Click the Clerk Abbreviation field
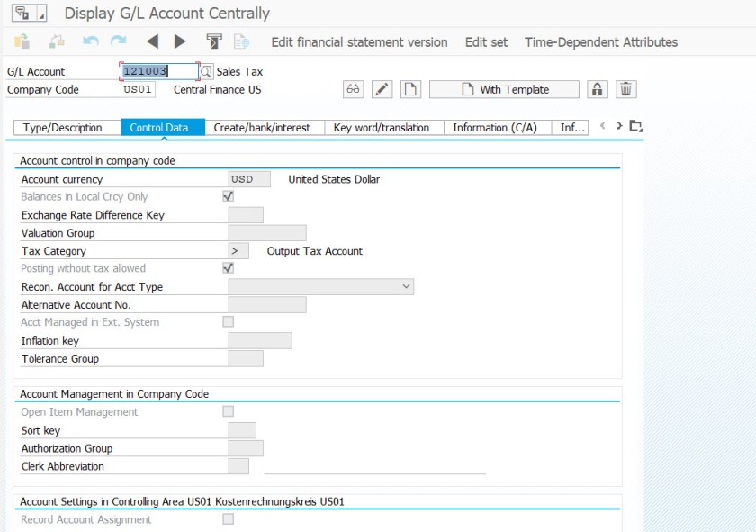Image resolution: width=756 pixels, height=532 pixels. pos(238,466)
